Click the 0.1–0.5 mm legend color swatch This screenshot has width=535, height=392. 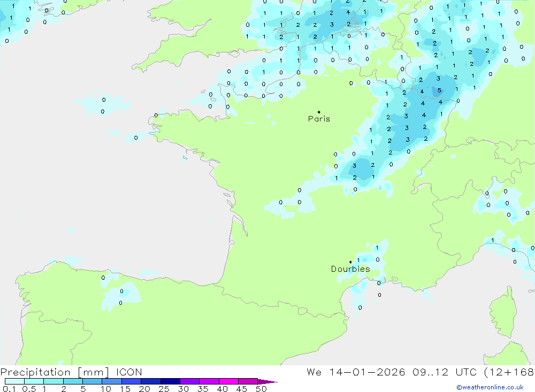tap(14, 381)
